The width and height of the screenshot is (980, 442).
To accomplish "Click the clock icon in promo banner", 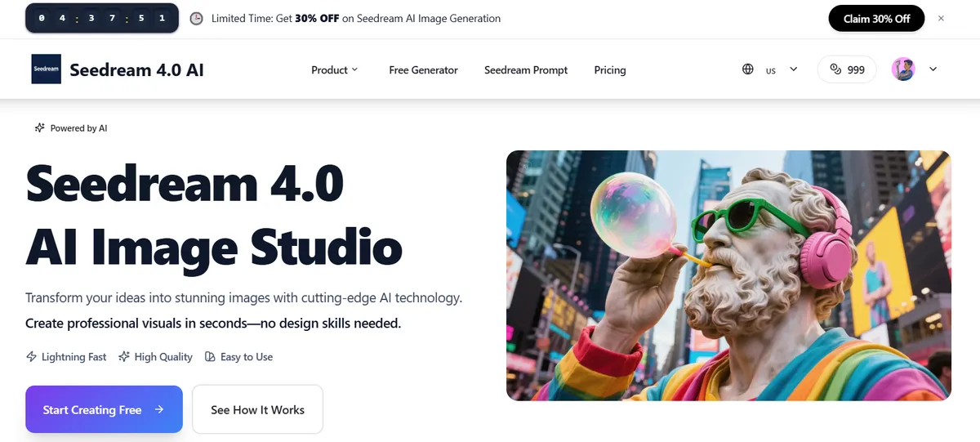I will click(196, 18).
